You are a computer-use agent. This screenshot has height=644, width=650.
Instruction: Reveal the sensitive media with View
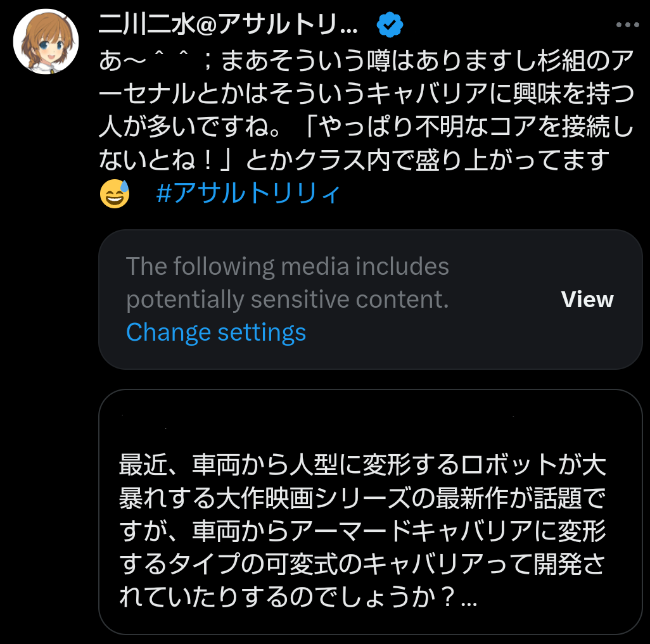[587, 300]
